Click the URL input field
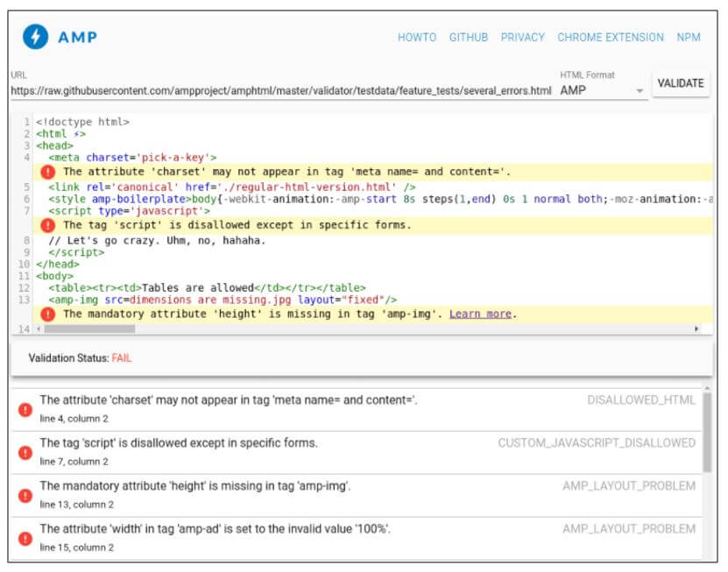Image resolution: width=728 pixels, height=572 pixels. coord(281,90)
